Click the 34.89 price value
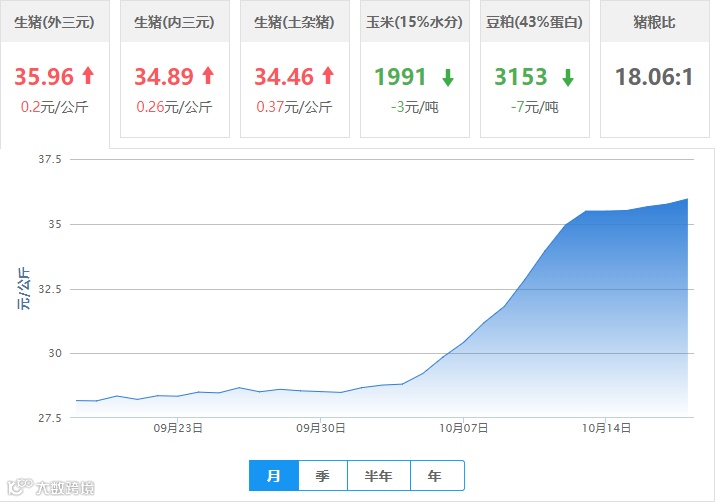This screenshot has height=502, width=715. [x=164, y=77]
